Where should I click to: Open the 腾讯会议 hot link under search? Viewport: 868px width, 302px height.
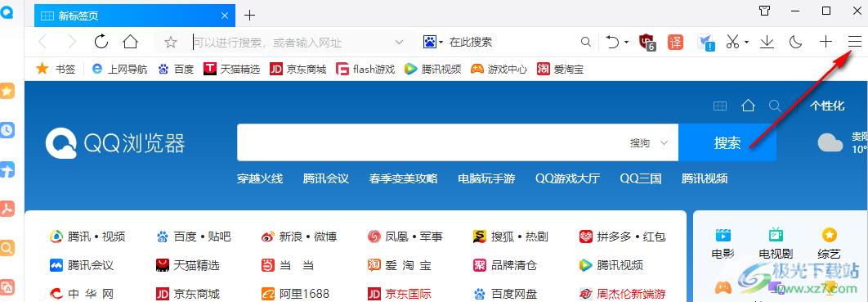326,178
